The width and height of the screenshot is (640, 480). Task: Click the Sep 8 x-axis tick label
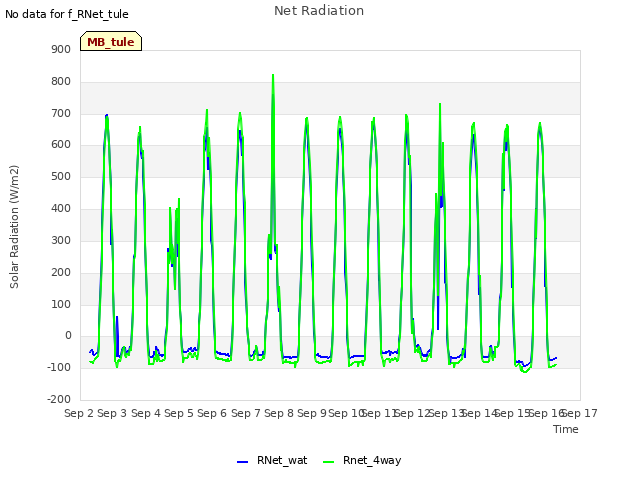point(279,413)
